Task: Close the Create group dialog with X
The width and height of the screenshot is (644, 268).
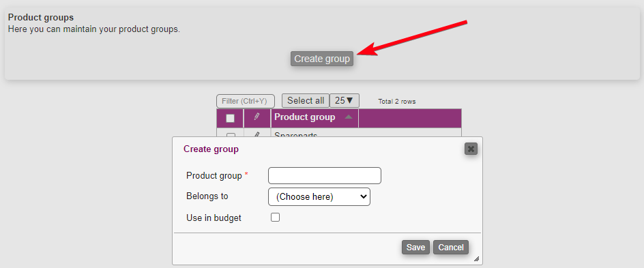Action: (x=471, y=149)
